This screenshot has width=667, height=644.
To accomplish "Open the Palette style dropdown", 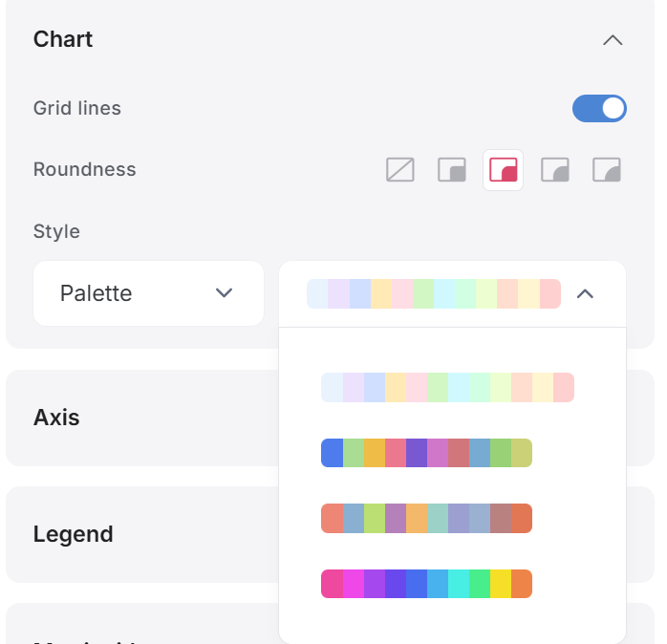I will click(148, 293).
